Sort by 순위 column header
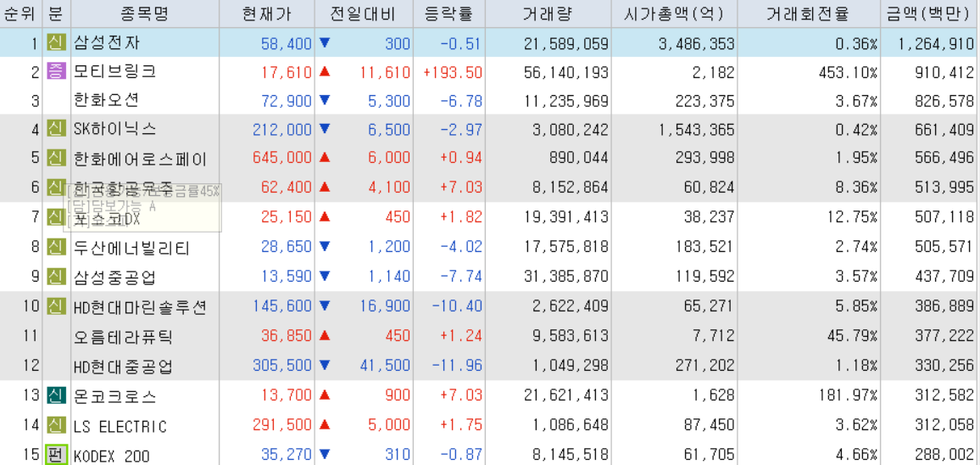This screenshot has height=465, width=980. click(20, 14)
